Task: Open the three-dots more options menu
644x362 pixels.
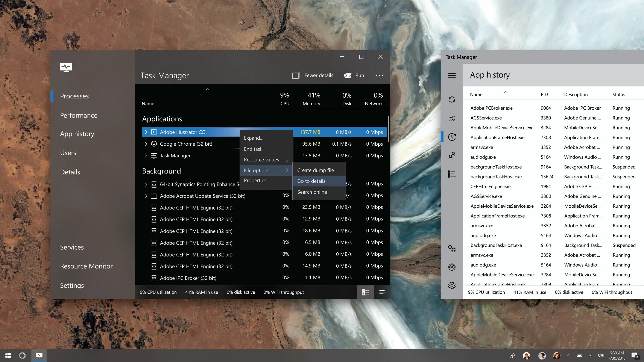Action: [x=379, y=75]
